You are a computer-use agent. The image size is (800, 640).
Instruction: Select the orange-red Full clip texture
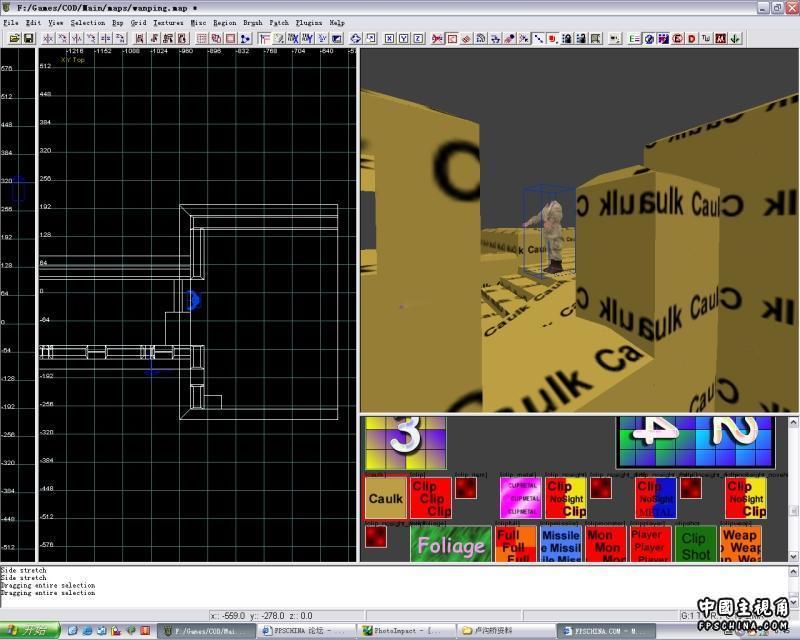coord(515,544)
